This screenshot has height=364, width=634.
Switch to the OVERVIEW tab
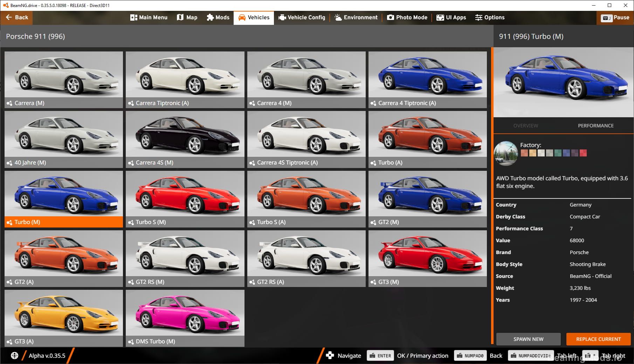pyautogui.click(x=526, y=126)
